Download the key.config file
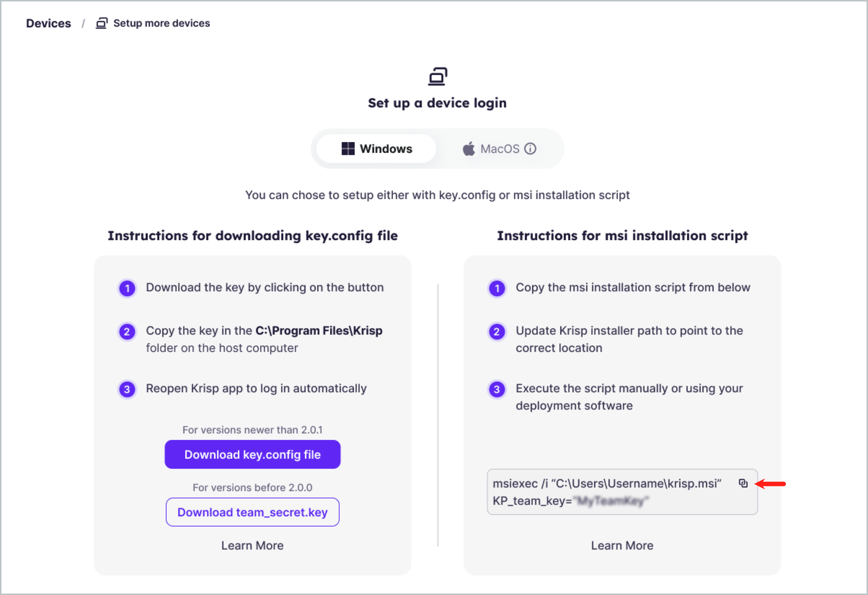Screen dimensions: 868x595 click(252, 454)
